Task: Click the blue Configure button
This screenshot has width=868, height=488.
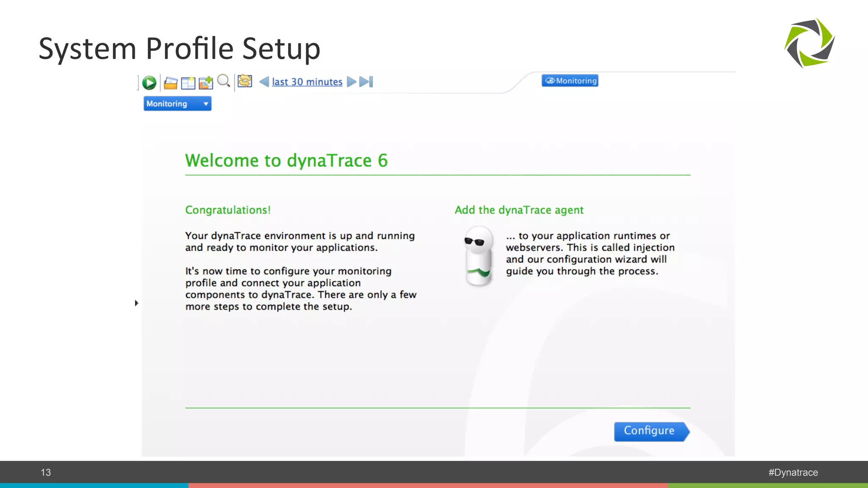Action: tap(651, 432)
